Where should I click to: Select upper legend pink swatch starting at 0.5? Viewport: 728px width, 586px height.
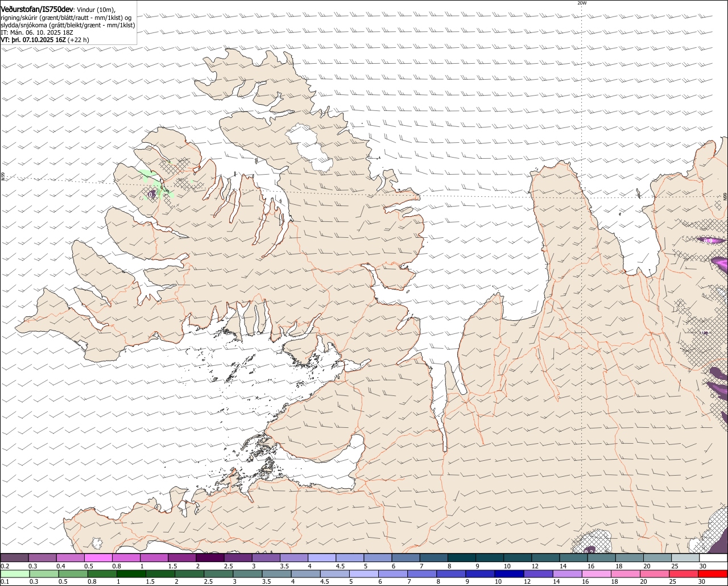(x=98, y=558)
